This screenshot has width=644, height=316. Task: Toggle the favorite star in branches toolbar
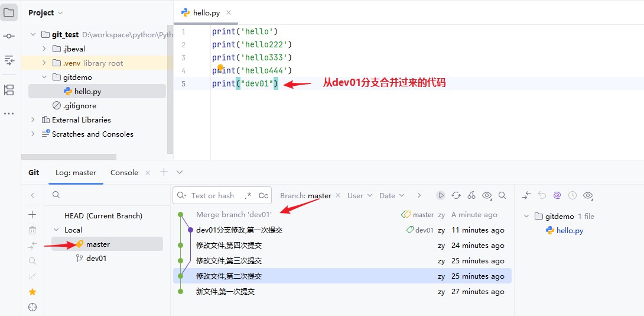(x=32, y=292)
